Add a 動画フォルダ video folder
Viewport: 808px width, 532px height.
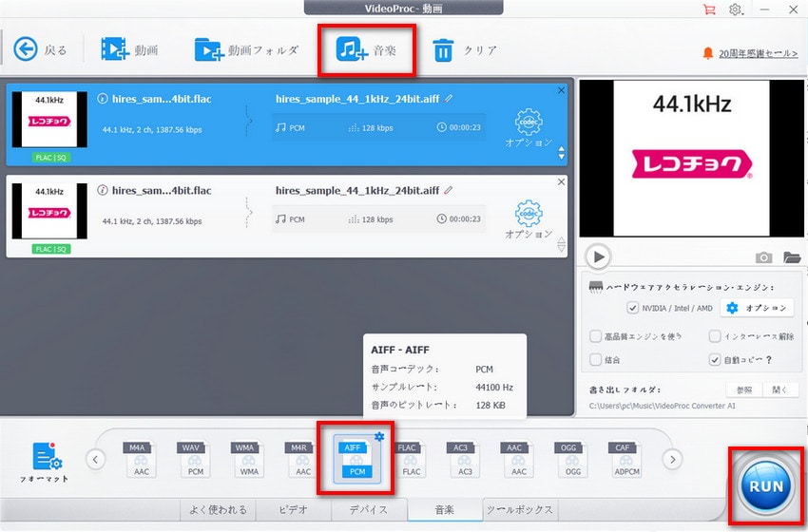(246, 50)
